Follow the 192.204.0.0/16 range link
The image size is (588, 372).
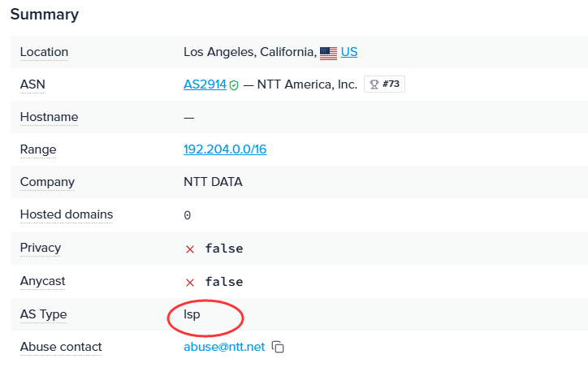225,149
